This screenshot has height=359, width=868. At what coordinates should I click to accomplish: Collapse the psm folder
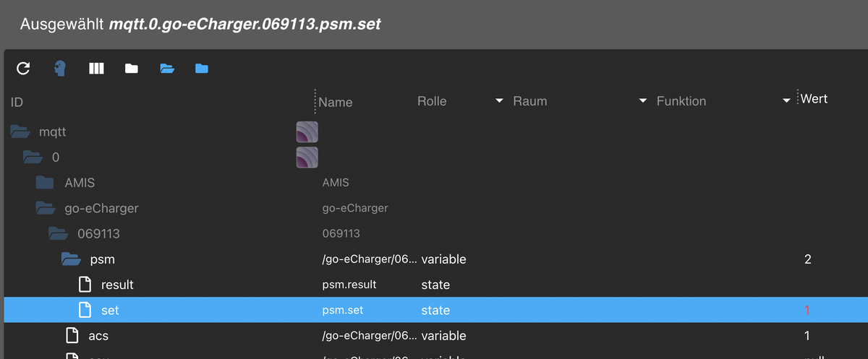tap(70, 259)
